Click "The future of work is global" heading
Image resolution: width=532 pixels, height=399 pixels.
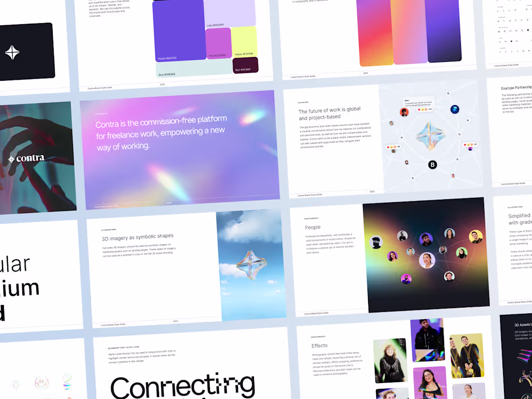329,113
